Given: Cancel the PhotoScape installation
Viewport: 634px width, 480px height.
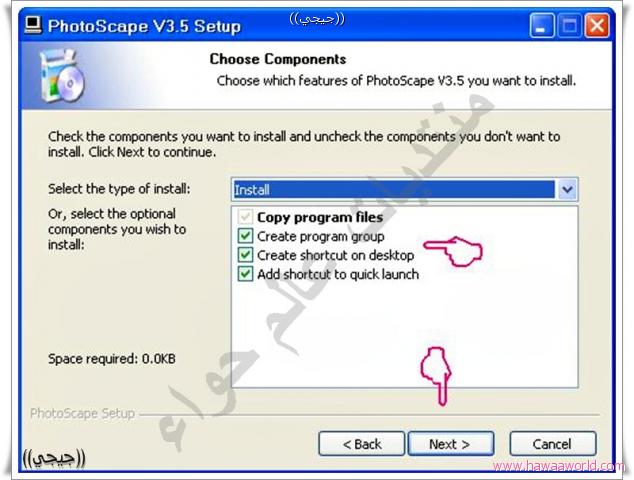Looking at the screenshot, I should click(x=552, y=444).
